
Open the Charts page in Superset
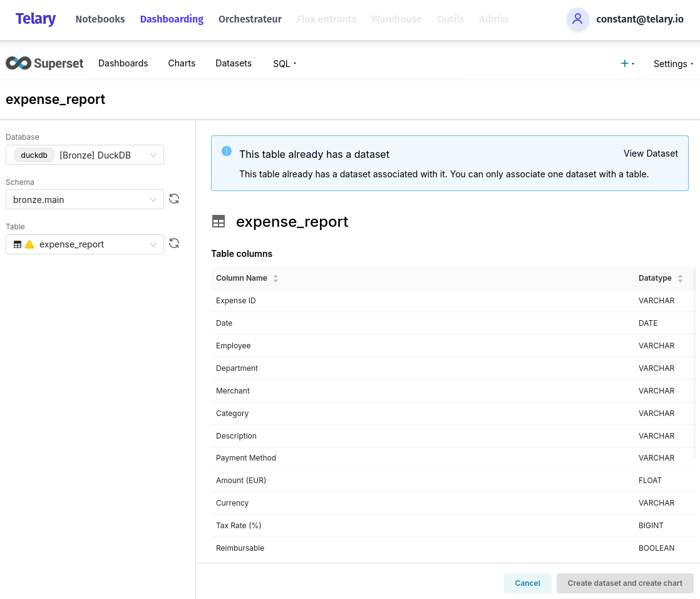182,63
